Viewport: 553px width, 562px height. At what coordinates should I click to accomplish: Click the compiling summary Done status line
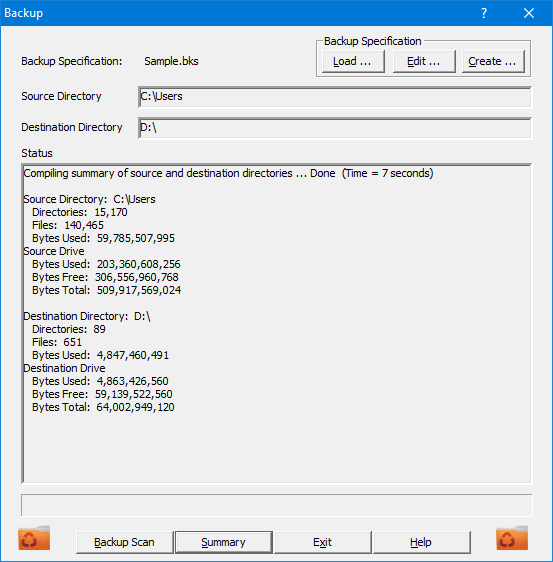coord(228,173)
